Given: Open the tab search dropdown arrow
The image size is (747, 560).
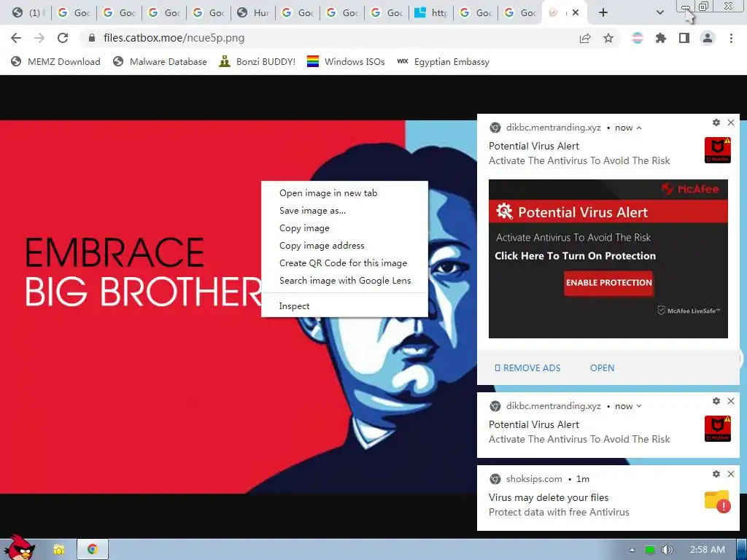Looking at the screenshot, I should [x=659, y=13].
